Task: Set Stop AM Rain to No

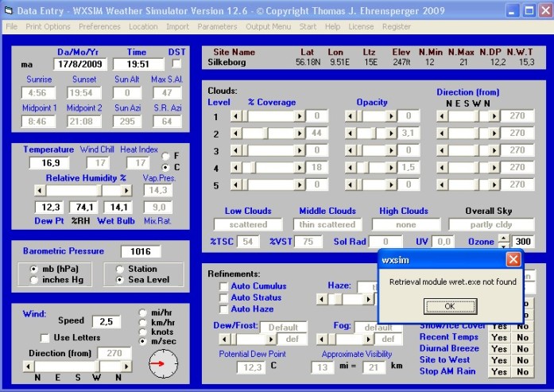Action: point(522,371)
